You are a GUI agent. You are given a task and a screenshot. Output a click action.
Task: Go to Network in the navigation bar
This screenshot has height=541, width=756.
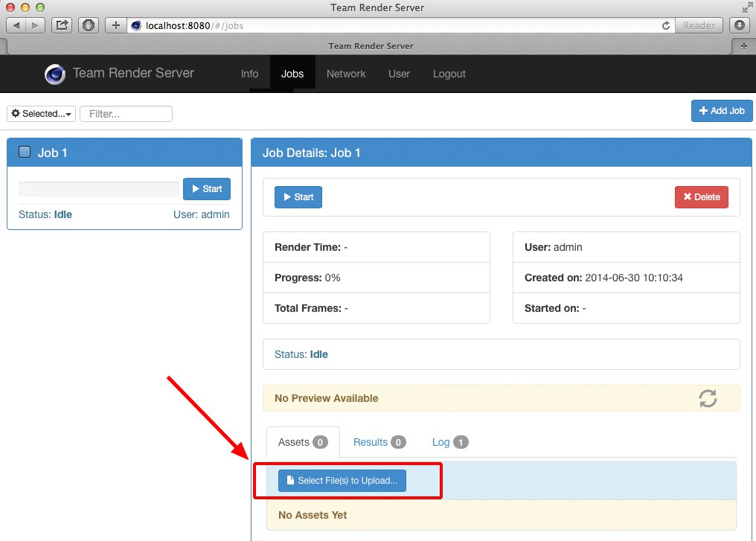pos(346,74)
